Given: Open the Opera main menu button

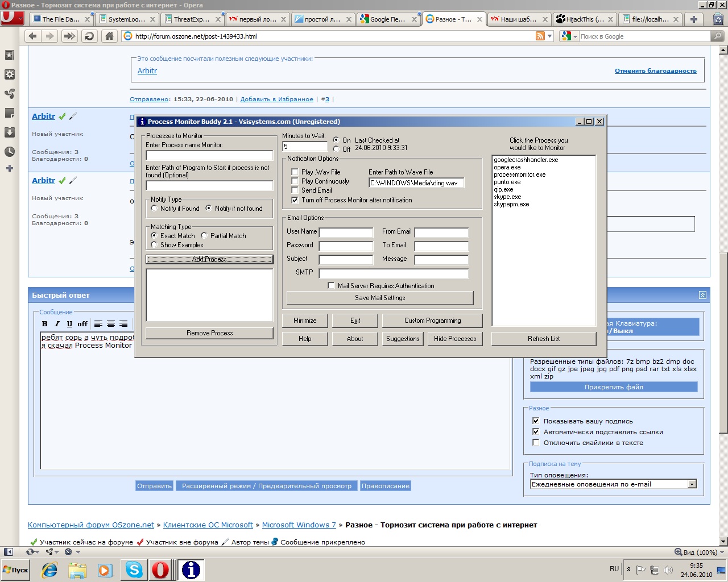Looking at the screenshot, I should tap(12, 19).
